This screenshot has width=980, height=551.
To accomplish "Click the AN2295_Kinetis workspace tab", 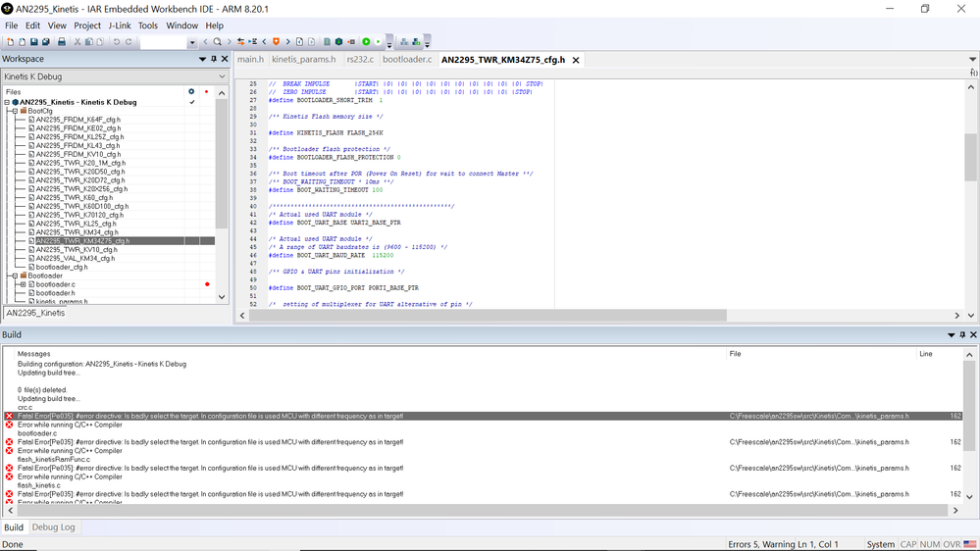I will pos(35,313).
